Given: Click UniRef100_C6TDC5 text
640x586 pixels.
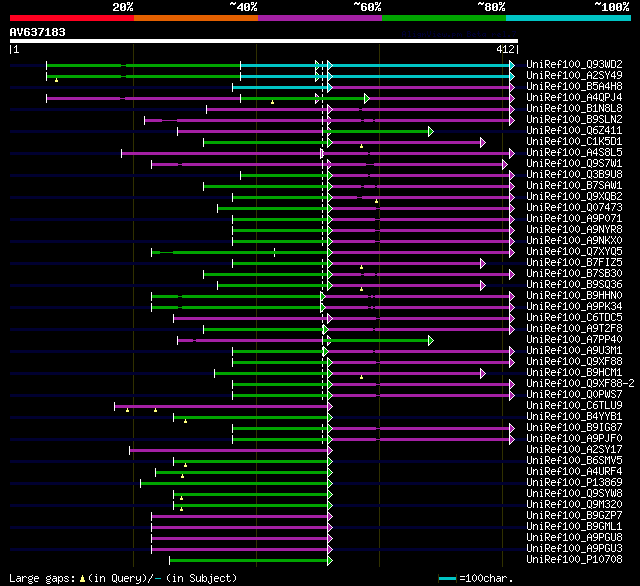Looking at the screenshot, I should pyautogui.click(x=574, y=318).
